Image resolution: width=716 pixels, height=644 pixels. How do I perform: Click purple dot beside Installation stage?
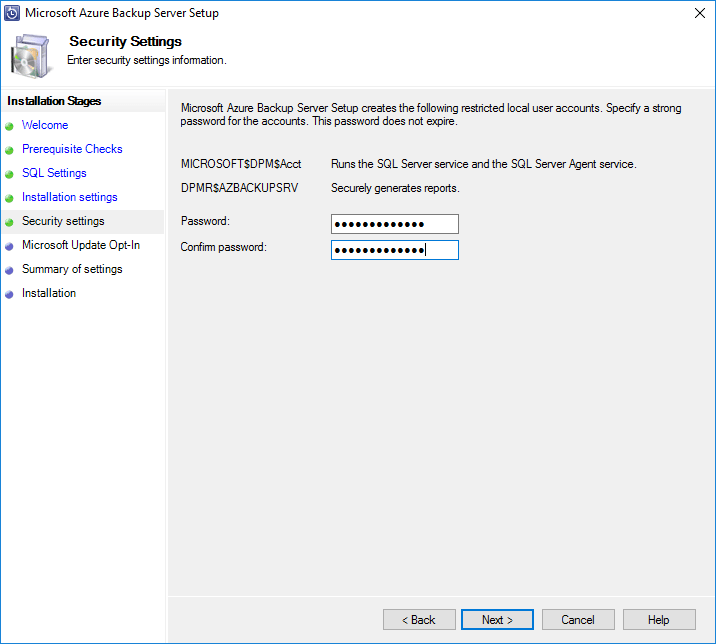9,295
